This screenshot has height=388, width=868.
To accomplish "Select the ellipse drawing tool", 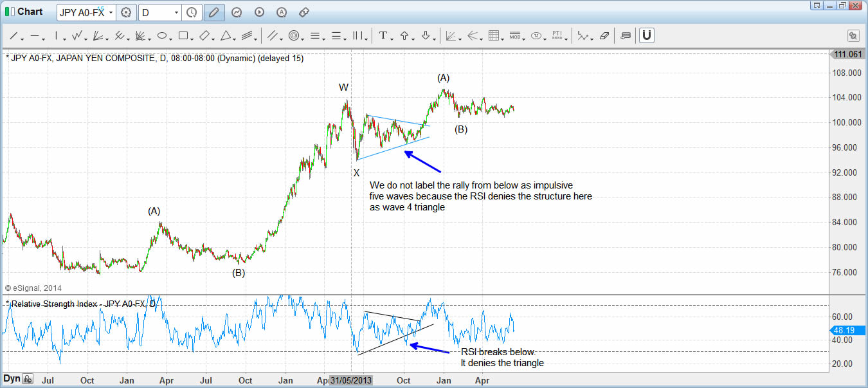I will coord(161,36).
